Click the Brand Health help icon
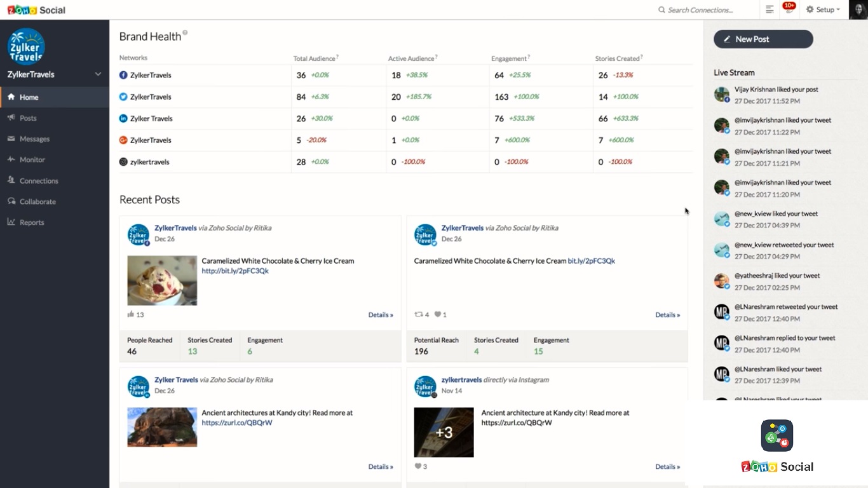Image resolution: width=868 pixels, height=488 pixels. tap(185, 32)
